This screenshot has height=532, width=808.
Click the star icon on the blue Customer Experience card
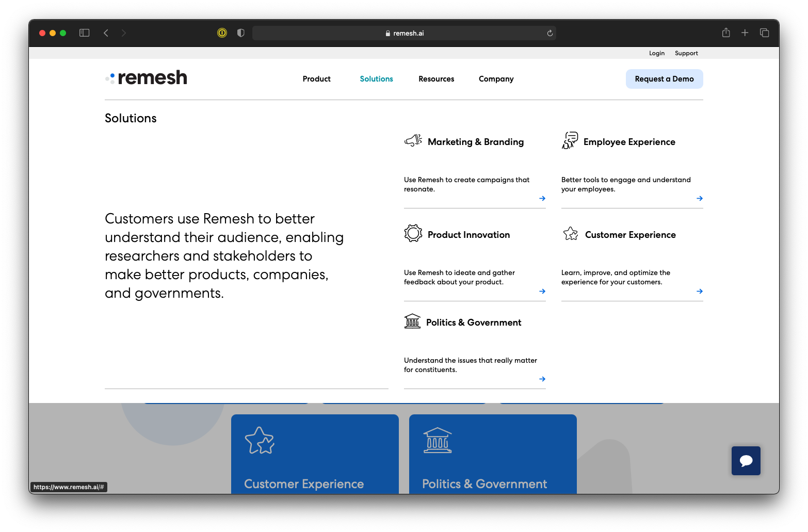pos(260,440)
